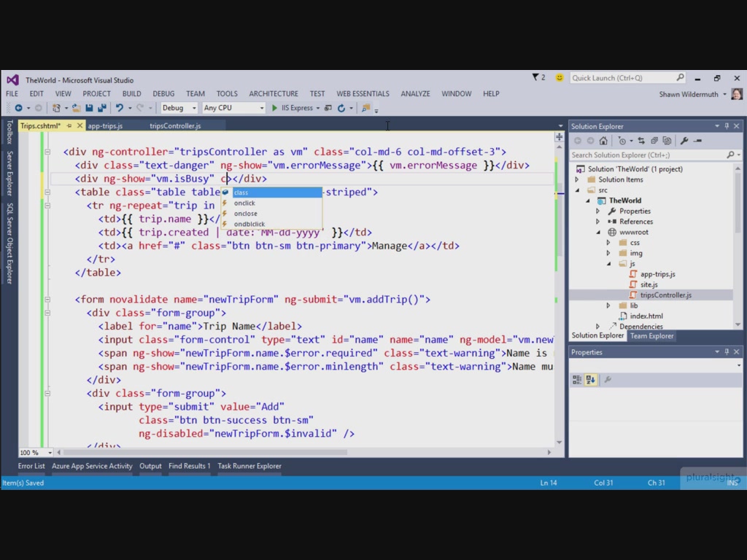Collapse the src folder
The height and width of the screenshot is (560, 747).
578,190
